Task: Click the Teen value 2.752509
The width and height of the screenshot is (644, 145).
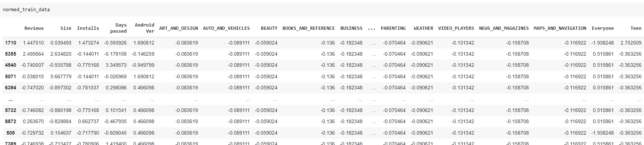Action: coord(631,43)
